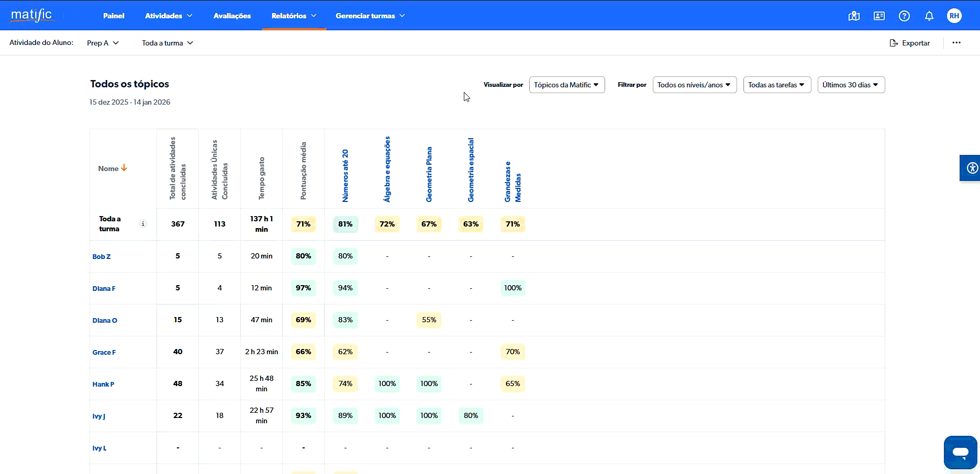Open the Últimos 30 dias date filter
The height and width of the screenshot is (474, 980).
(851, 85)
